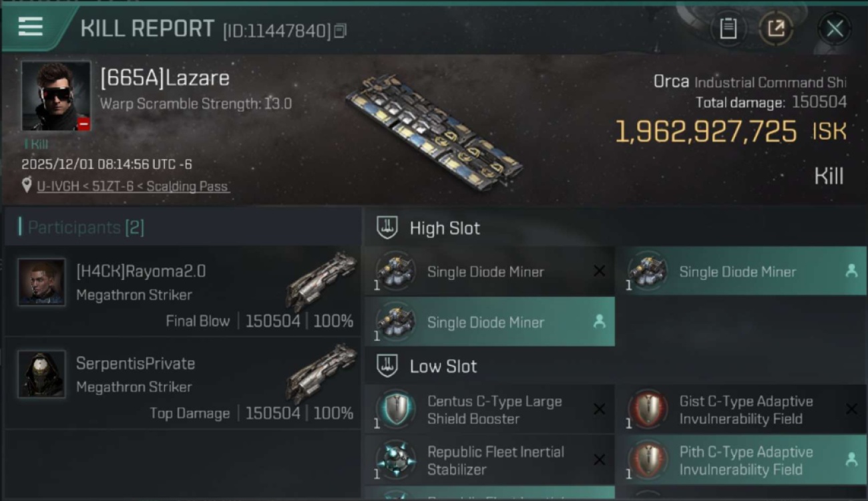This screenshot has height=501, width=868.
Task: Open the location pin icon
Action: 27,185
